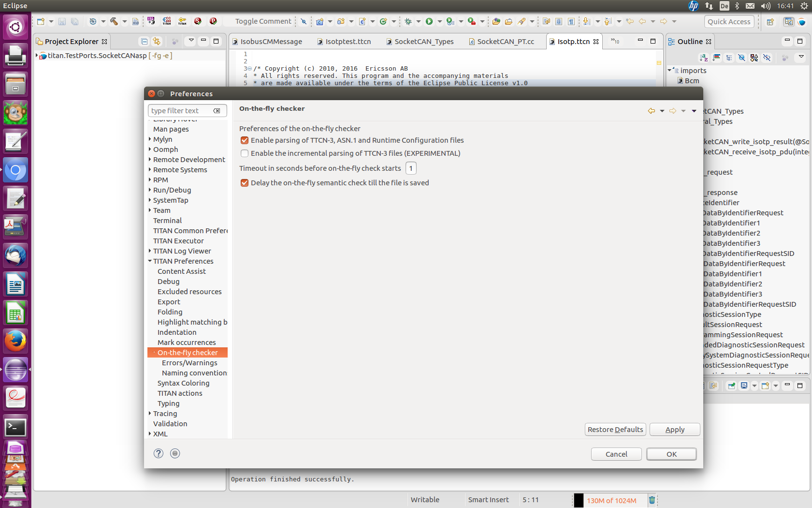
Task: Click the Apply button
Action: click(675, 430)
